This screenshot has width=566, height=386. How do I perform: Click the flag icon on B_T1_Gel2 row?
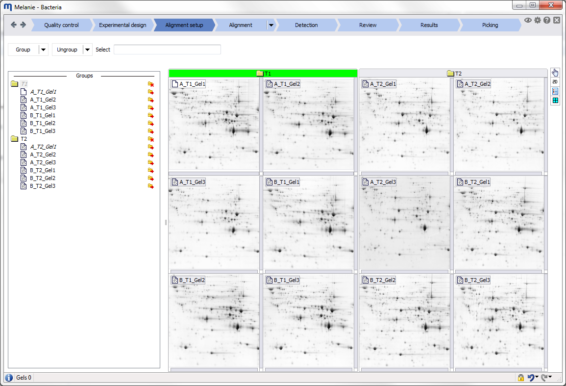click(151, 123)
